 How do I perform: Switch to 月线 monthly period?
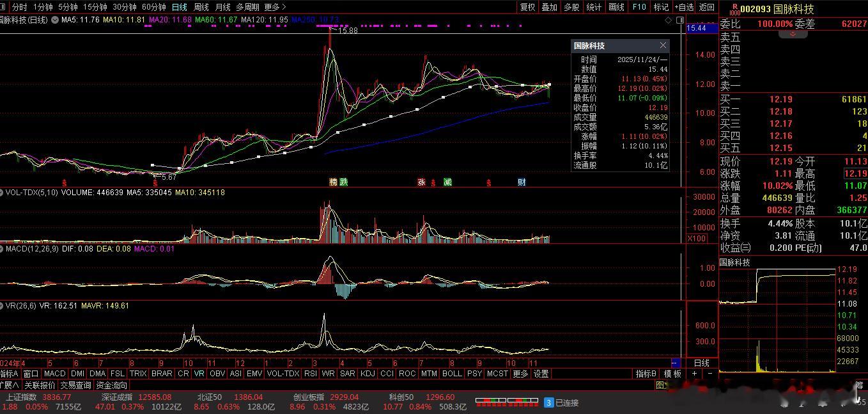[x=223, y=7]
